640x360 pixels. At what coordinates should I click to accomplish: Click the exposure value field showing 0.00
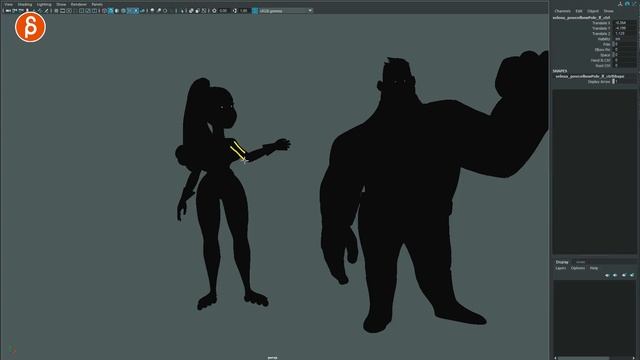223,11
